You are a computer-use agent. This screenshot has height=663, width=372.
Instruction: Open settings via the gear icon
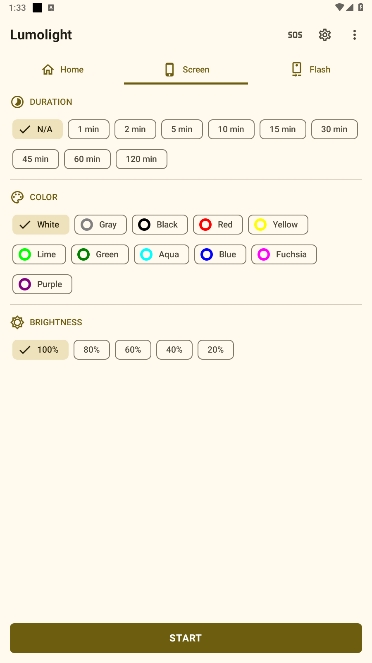[x=325, y=35]
